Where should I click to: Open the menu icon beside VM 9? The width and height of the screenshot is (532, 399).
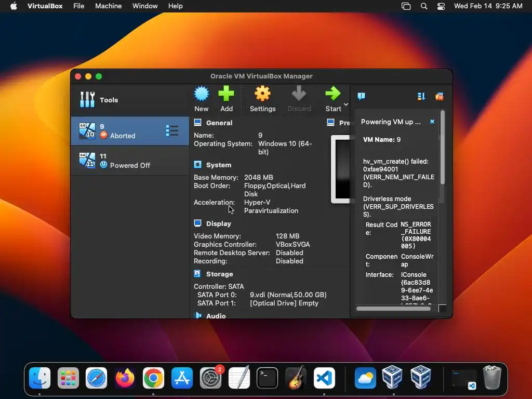click(172, 131)
